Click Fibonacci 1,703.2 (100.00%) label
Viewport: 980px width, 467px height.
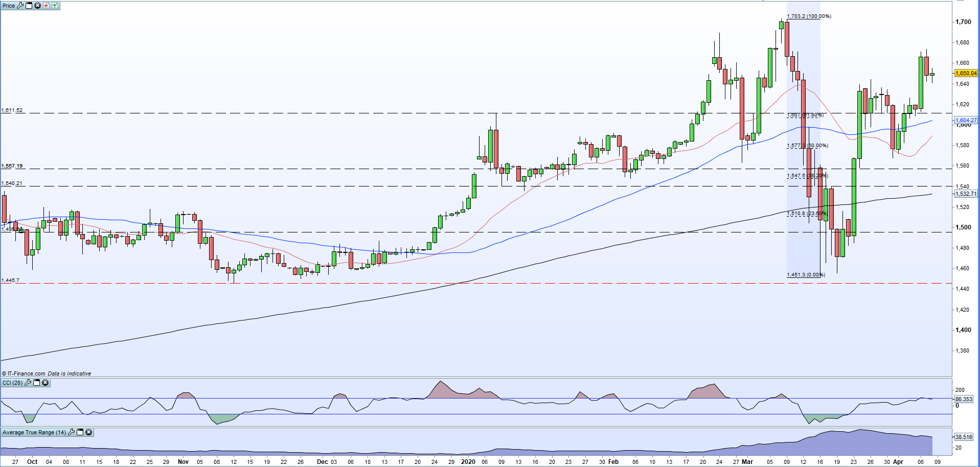click(x=809, y=16)
